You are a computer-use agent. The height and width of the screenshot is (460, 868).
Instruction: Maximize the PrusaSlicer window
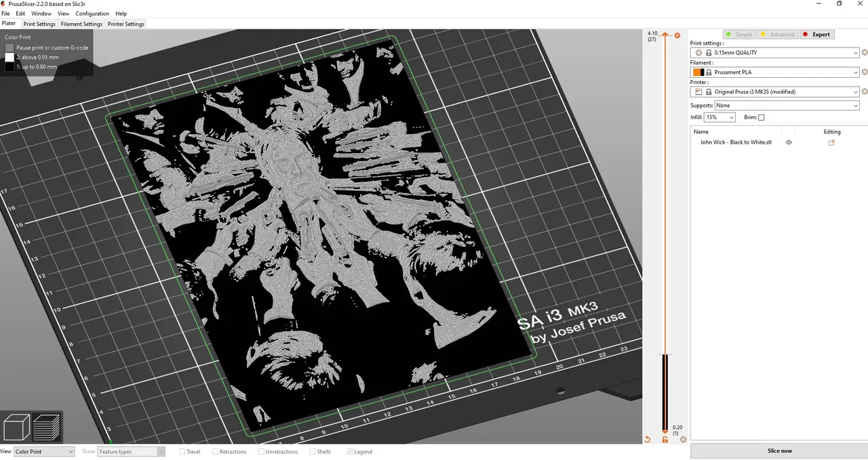click(x=839, y=3)
